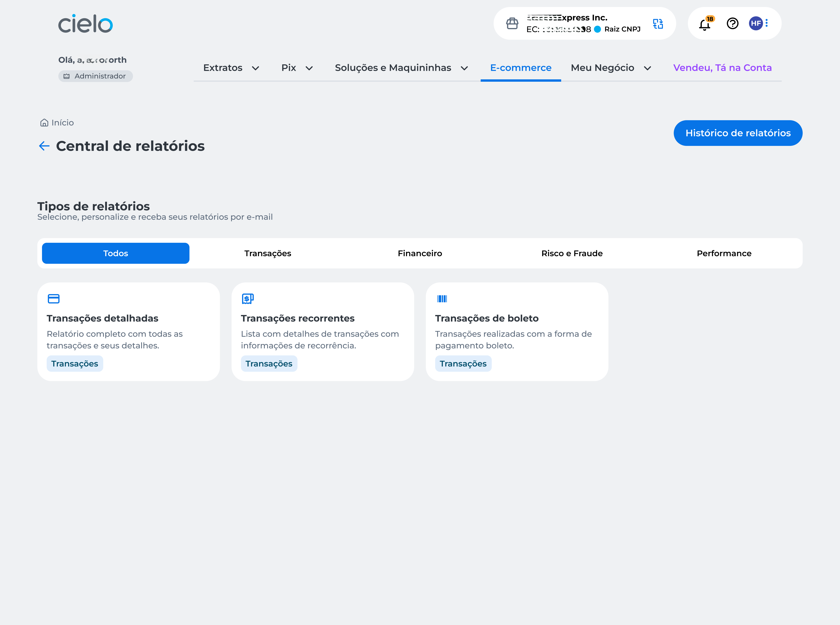Click the credit card icon on detalhadas card
Screen dimensions: 840x625
(54, 299)
